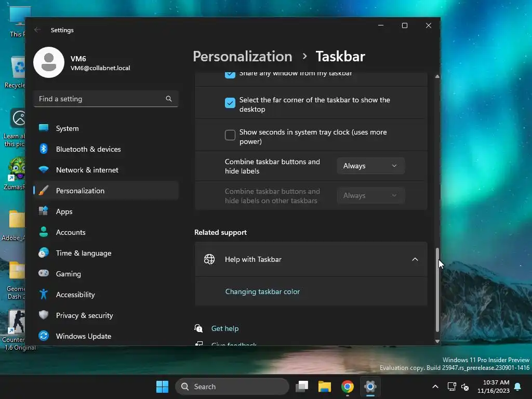The height and width of the screenshot is (399, 532).
Task: Click the Settings gear in the taskbar
Action: pyautogui.click(x=370, y=387)
